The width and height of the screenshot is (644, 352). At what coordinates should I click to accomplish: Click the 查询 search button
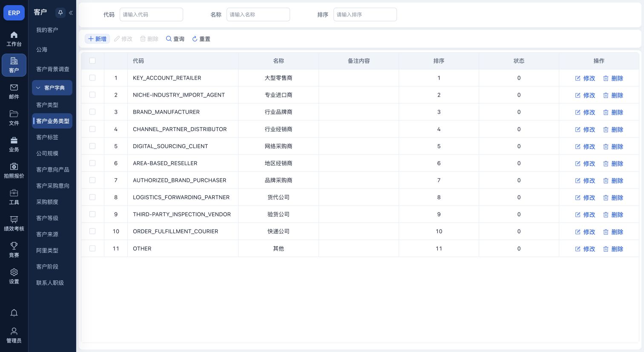(x=175, y=39)
